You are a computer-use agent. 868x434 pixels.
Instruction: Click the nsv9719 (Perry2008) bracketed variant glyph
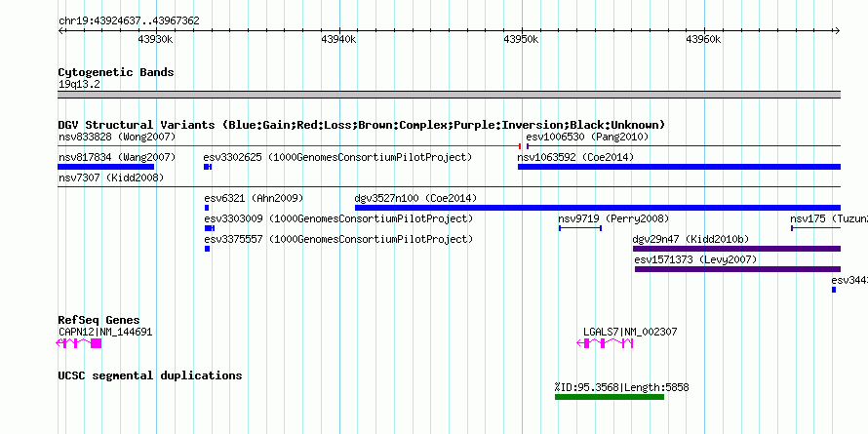(580, 228)
